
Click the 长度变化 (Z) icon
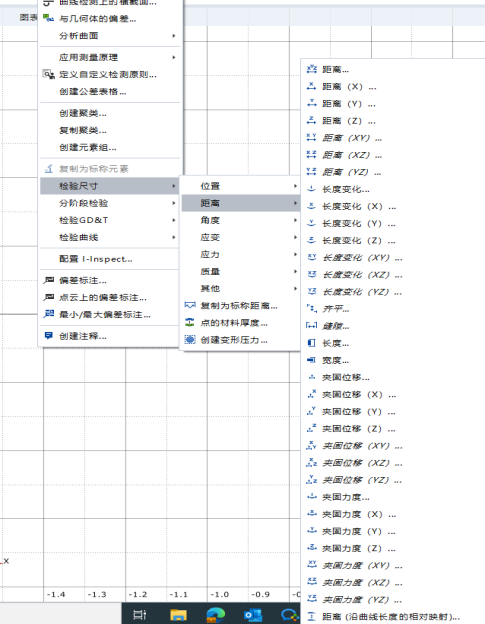[x=312, y=240]
